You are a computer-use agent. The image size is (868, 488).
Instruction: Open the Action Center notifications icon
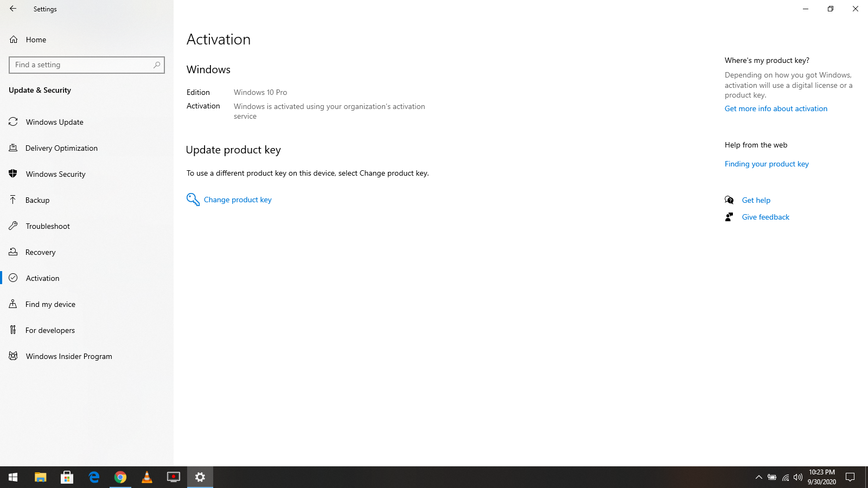[x=850, y=477]
